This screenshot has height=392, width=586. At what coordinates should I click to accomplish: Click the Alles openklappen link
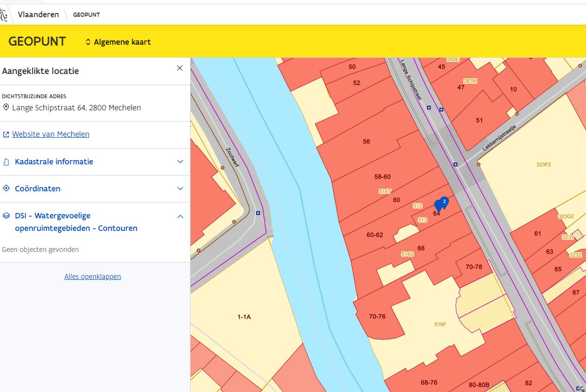click(x=93, y=277)
